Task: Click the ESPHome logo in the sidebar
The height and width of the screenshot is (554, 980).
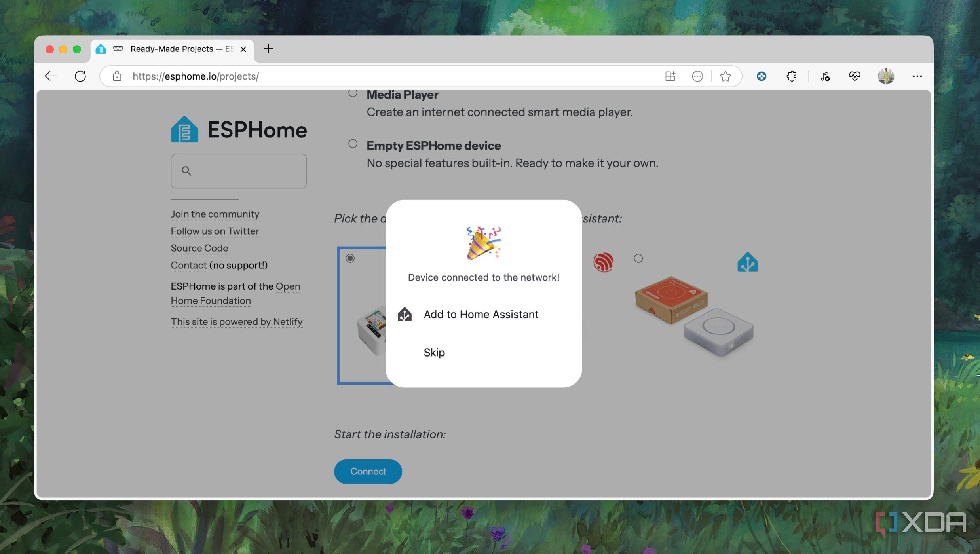Action: [x=184, y=129]
